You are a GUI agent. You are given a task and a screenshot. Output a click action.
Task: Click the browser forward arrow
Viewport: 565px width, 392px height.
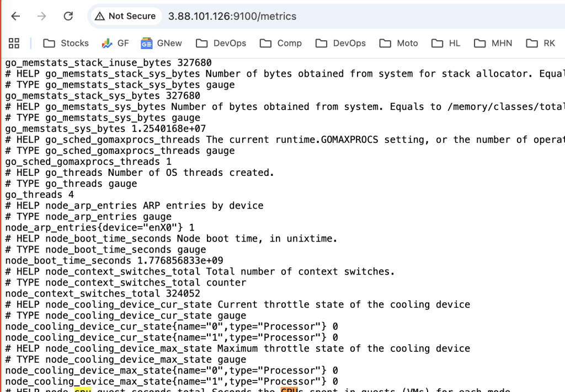(x=42, y=17)
